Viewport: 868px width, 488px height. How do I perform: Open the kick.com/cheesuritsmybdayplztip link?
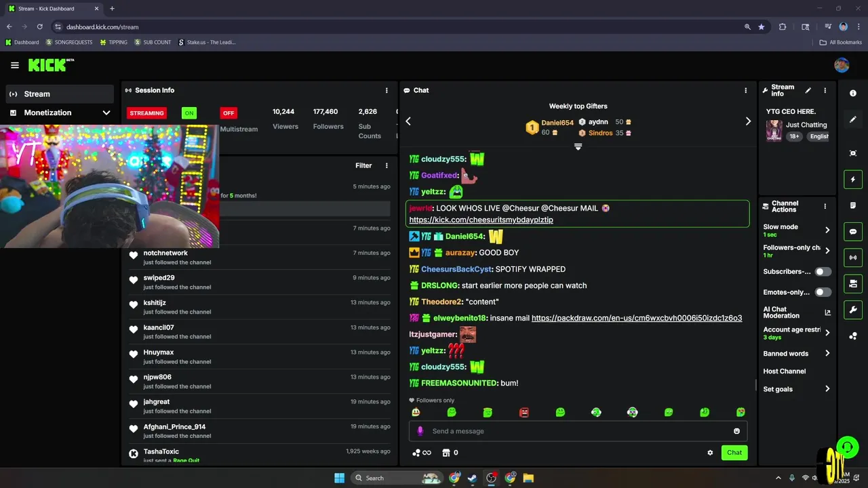pyautogui.click(x=481, y=220)
